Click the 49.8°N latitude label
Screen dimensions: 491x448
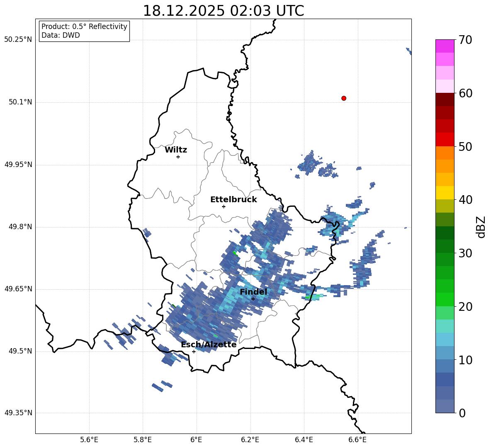pyautogui.click(x=20, y=227)
